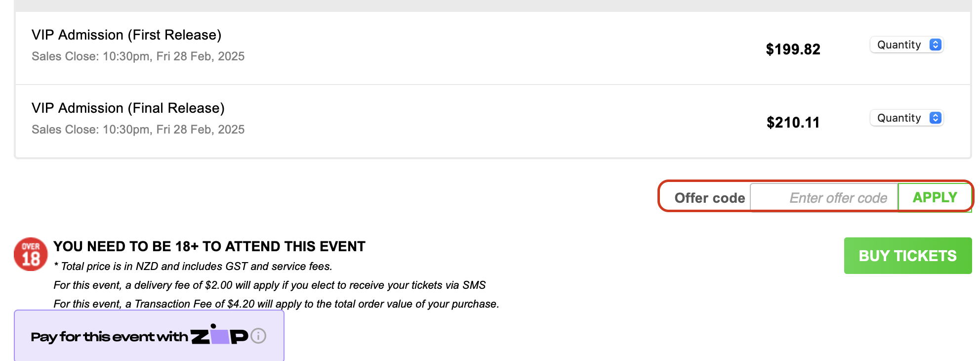Click the YOU NEED TO BE 18+ heading
980x361 pixels.
[x=209, y=246]
